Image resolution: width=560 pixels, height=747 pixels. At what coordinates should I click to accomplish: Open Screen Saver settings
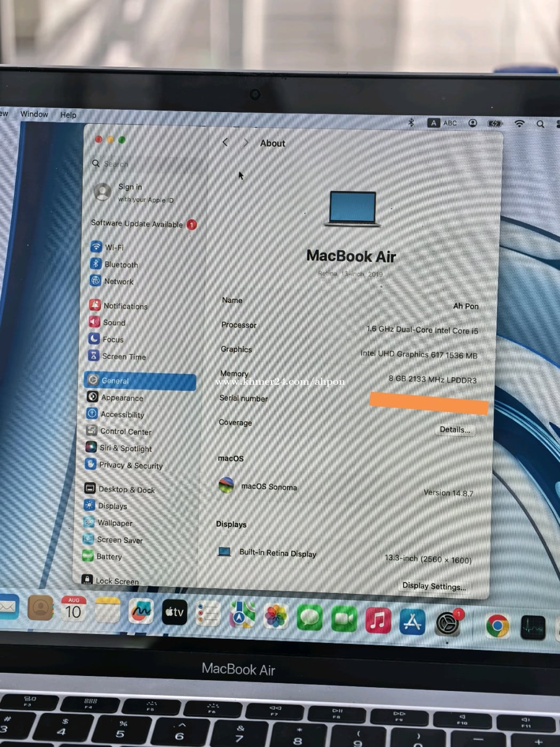(113, 539)
